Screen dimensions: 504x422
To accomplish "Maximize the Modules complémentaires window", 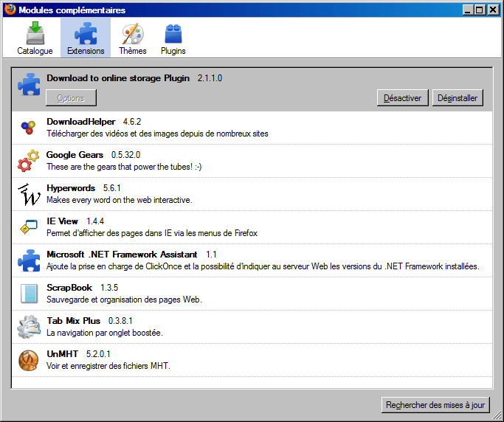I will 480,10.
